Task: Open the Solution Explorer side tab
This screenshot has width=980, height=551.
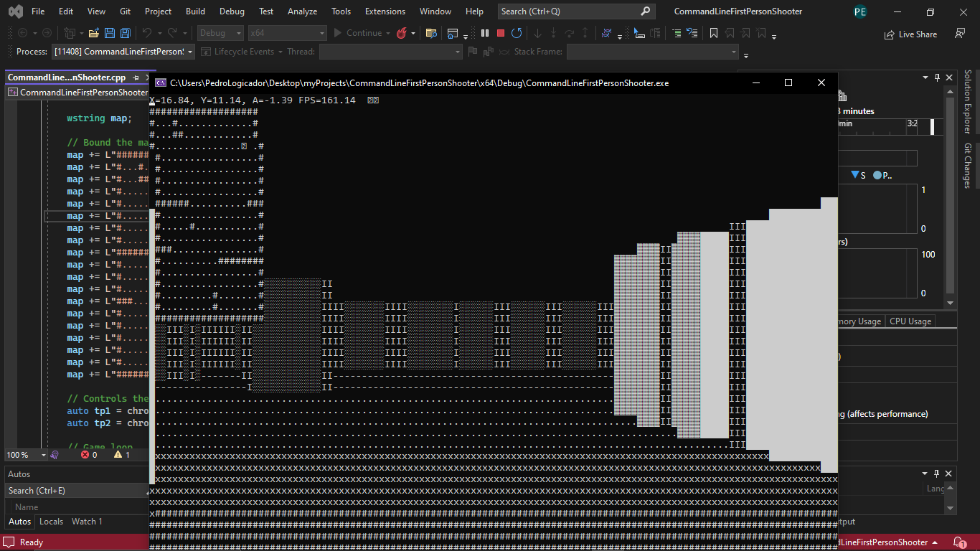Action: point(967,102)
